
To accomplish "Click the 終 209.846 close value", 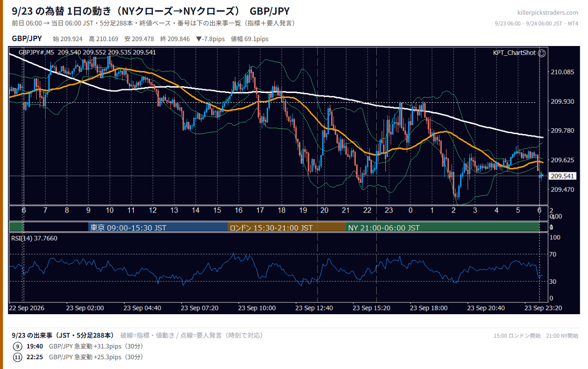I will tap(175, 39).
